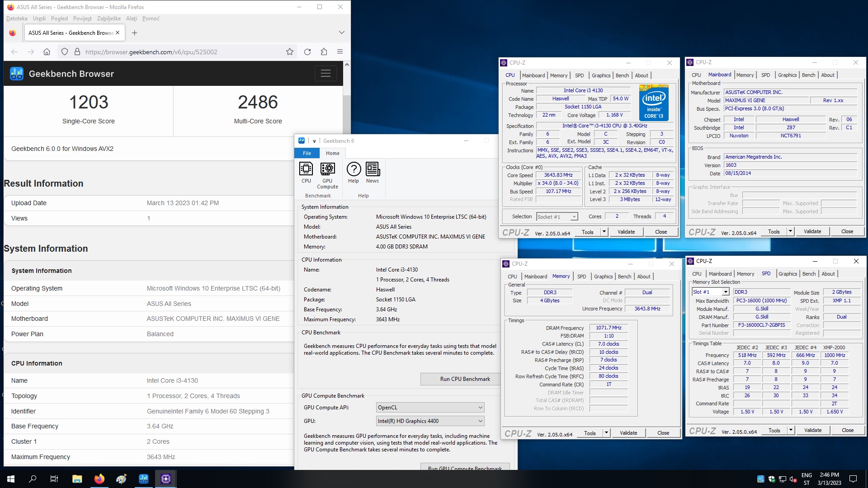The width and height of the screenshot is (868, 488).
Task: Open the File tab in Geekbench 6
Action: pos(307,153)
